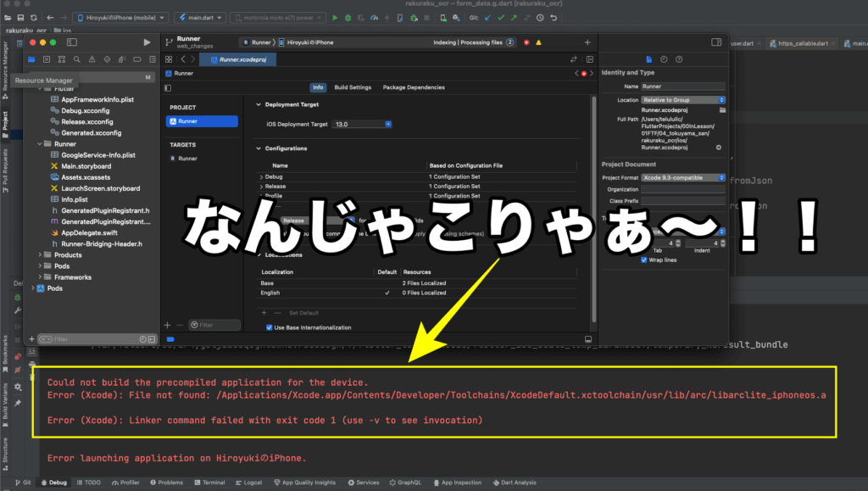The image size is (868, 491).
Task: Open the Terminal tool window tab
Action: pos(209,483)
